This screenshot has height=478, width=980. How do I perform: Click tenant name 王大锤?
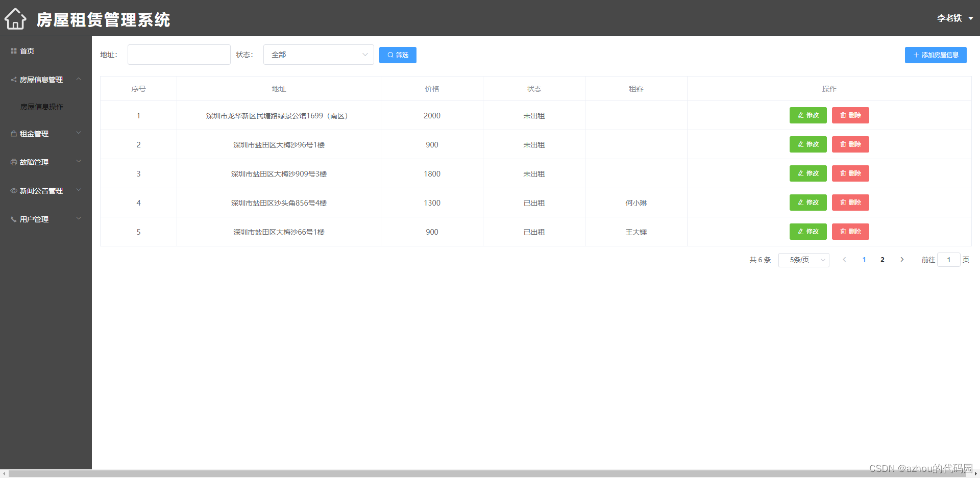pyautogui.click(x=636, y=232)
